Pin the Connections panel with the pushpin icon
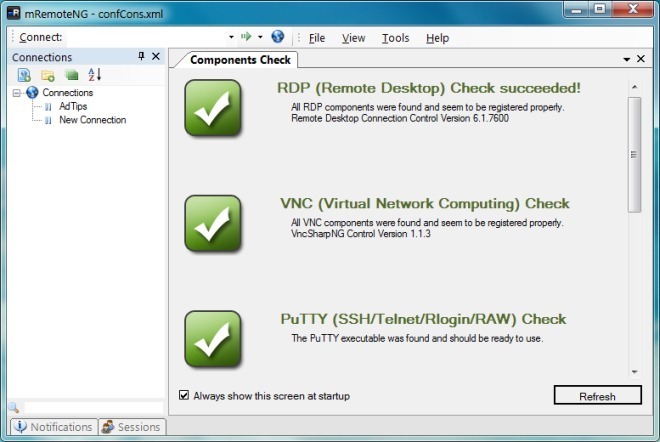Screen dimensions: 660x442 [x=141, y=56]
